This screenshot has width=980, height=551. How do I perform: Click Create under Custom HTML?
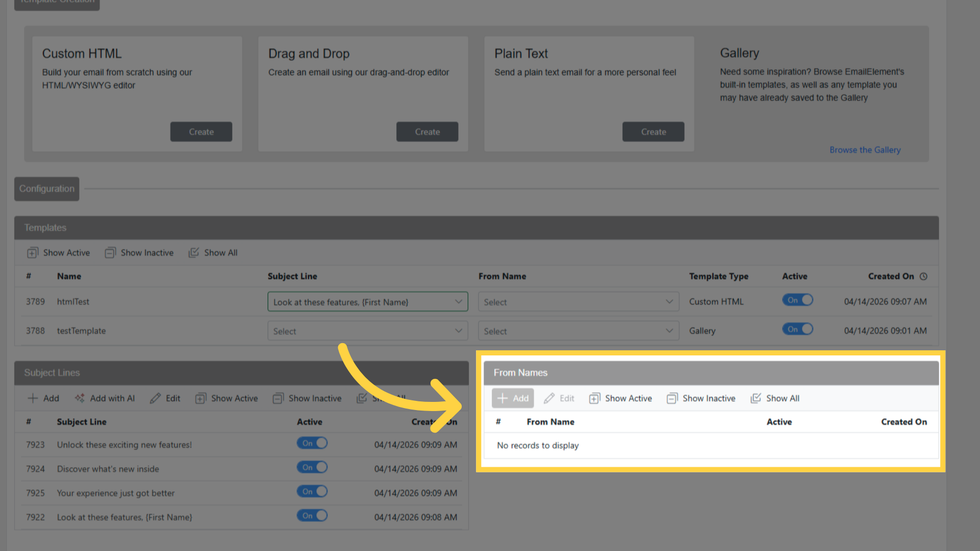pyautogui.click(x=201, y=132)
